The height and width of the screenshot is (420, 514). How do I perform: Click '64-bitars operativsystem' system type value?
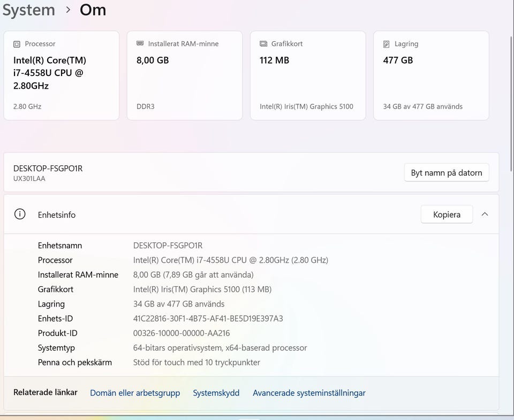(x=220, y=348)
